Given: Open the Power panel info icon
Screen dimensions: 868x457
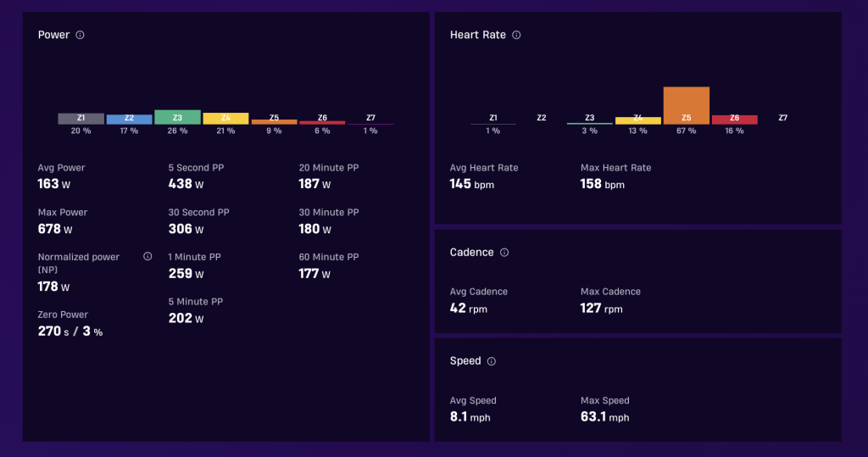Looking at the screenshot, I should coord(80,35).
